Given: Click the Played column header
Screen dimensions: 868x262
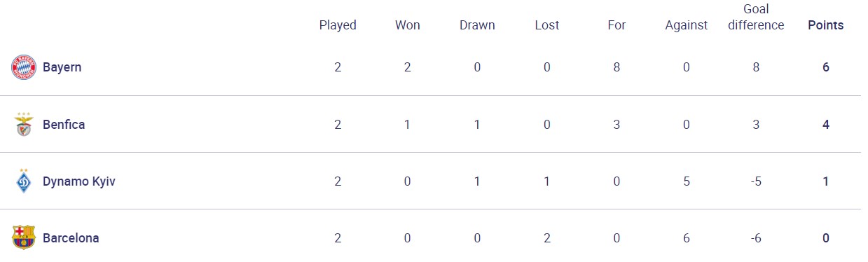Looking at the screenshot, I should pyautogui.click(x=338, y=25).
